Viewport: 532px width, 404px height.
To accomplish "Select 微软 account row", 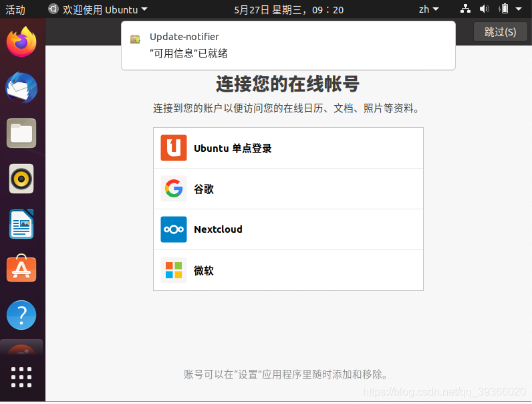I will 289,270.
